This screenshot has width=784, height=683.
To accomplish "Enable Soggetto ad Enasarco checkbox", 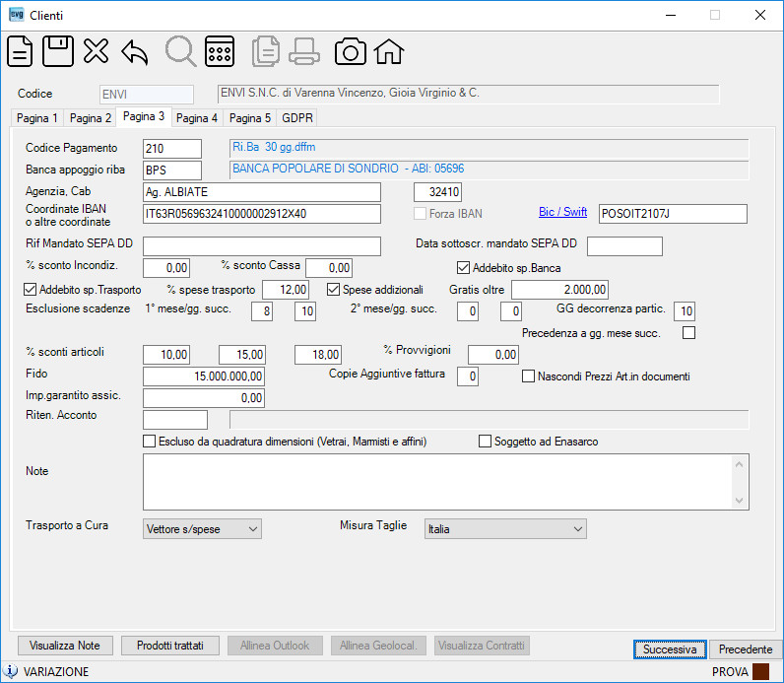I will point(485,441).
